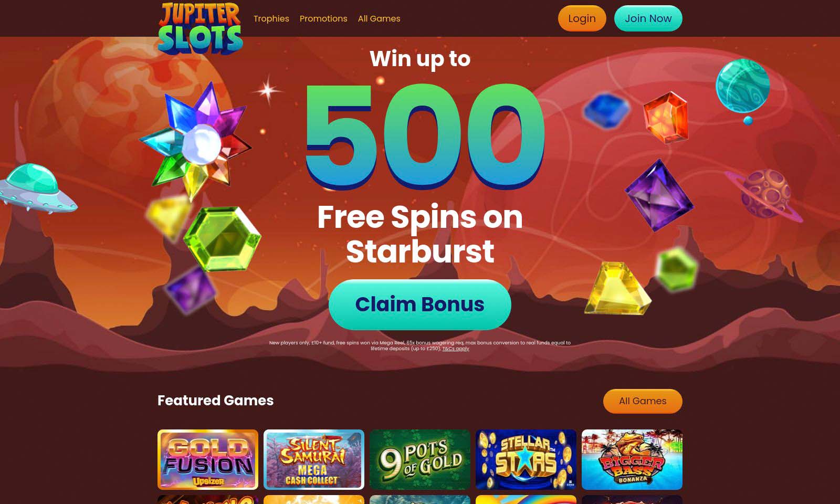Click the All Games button beside Featured Games
Viewport: 840px width, 504px height.
(643, 401)
